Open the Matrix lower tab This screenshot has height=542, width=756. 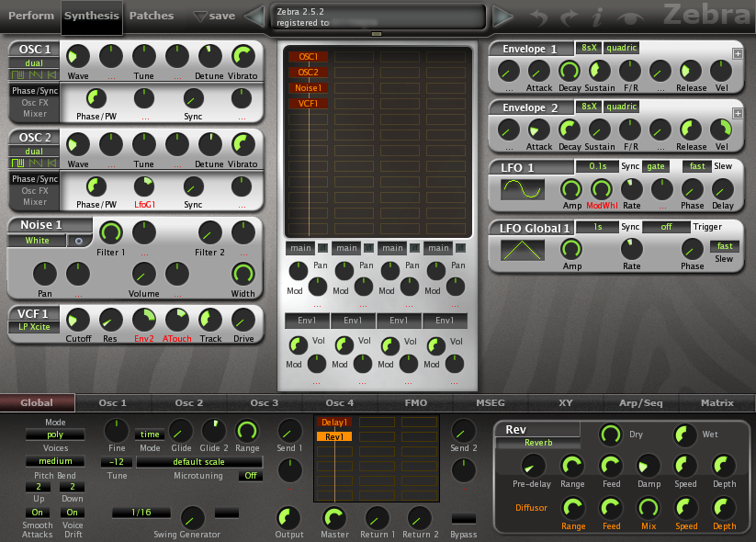coord(717,403)
